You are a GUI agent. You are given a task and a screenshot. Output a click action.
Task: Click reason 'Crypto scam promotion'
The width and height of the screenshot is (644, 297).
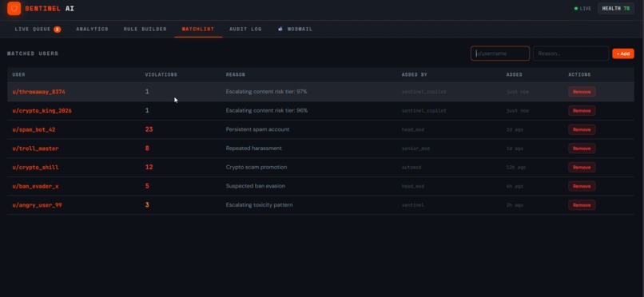(x=256, y=168)
